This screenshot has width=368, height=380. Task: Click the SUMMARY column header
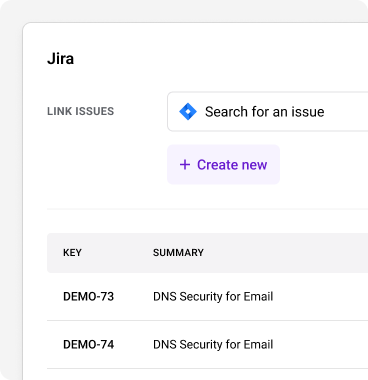[x=178, y=253]
